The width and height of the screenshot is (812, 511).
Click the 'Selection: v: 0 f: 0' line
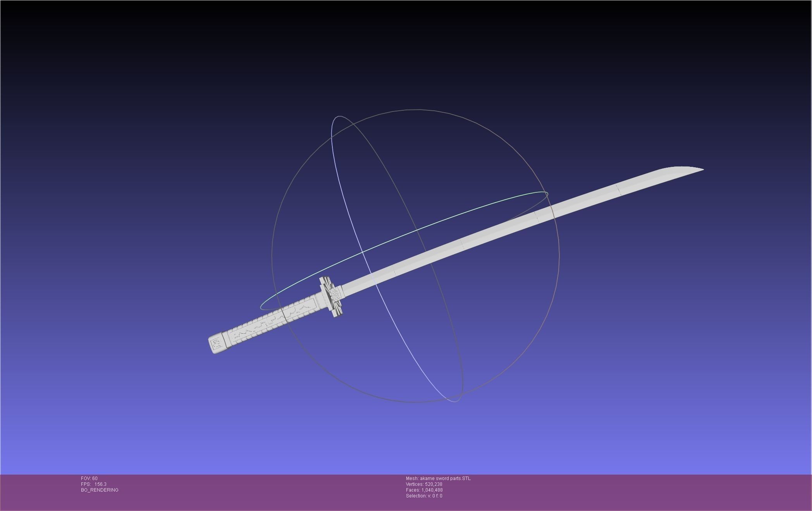(x=424, y=496)
